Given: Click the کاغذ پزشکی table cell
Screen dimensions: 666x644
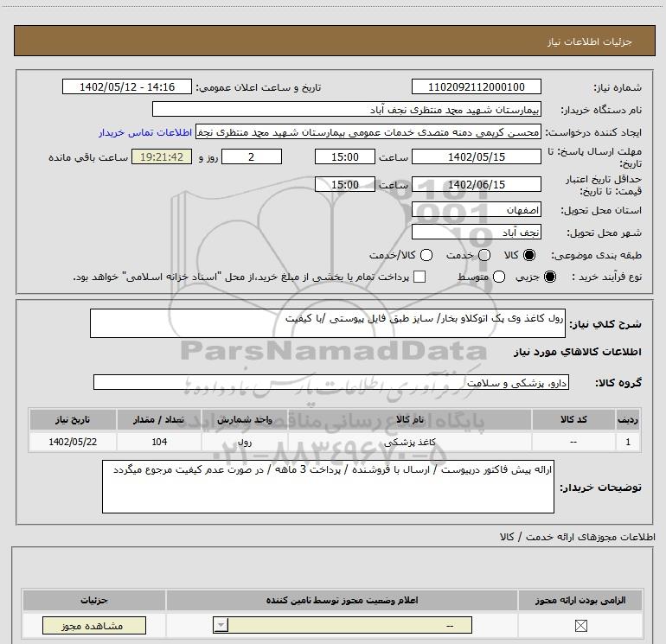Looking at the screenshot, I should (x=410, y=442).
